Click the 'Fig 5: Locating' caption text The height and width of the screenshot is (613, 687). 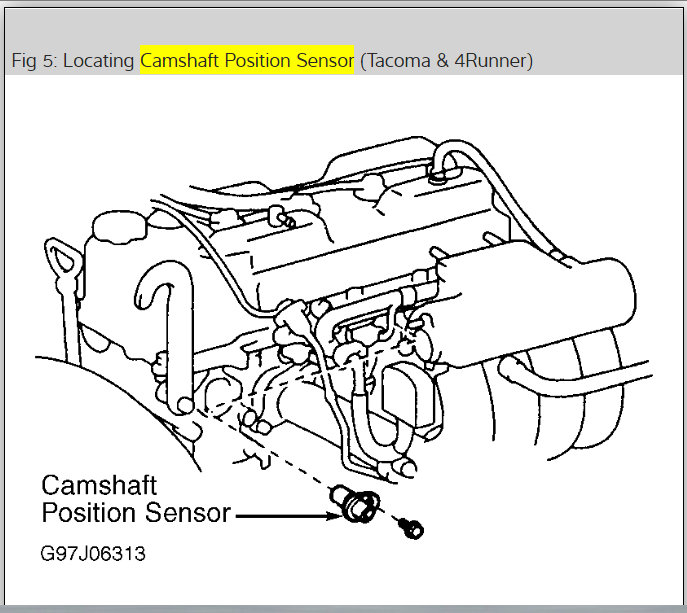[72, 60]
